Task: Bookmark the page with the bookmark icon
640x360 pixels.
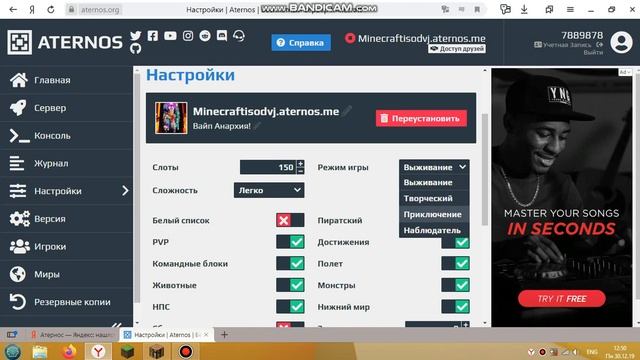Action: pyautogui.click(x=477, y=9)
